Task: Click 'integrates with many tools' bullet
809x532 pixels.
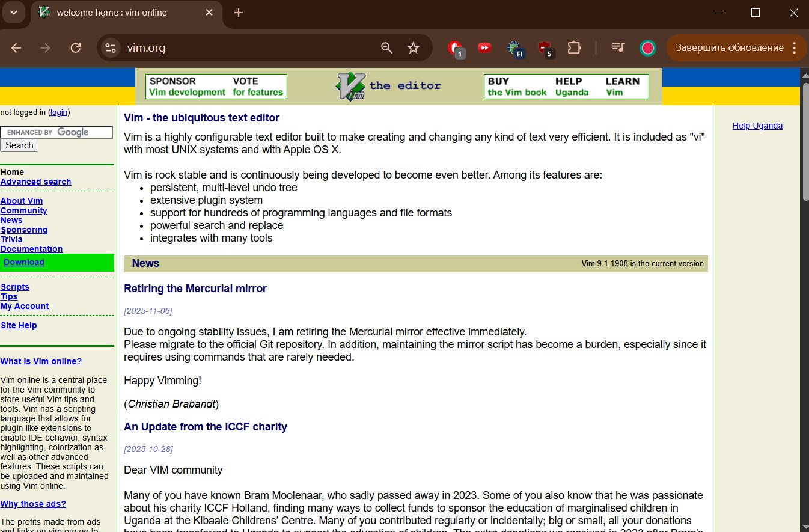Action: pyautogui.click(x=212, y=238)
